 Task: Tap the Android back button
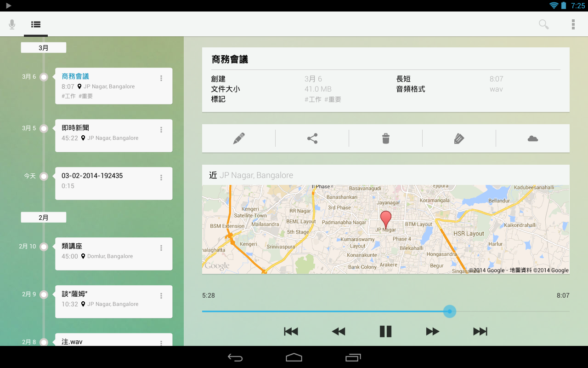[235, 357]
